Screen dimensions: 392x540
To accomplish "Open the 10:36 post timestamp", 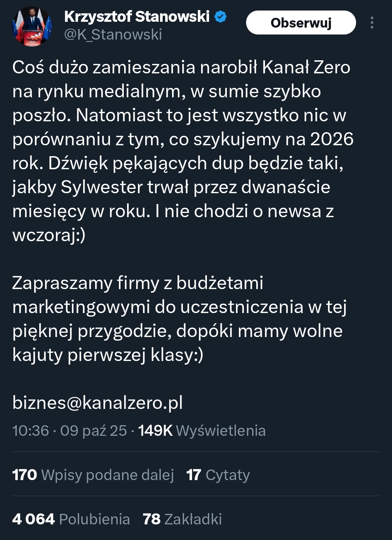I will [x=30, y=431].
